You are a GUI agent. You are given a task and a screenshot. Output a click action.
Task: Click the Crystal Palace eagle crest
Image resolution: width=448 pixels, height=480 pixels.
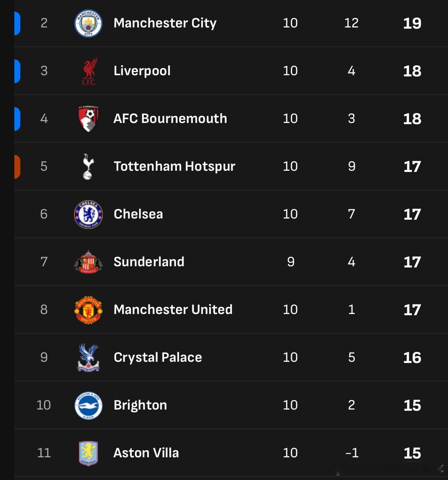(88, 357)
